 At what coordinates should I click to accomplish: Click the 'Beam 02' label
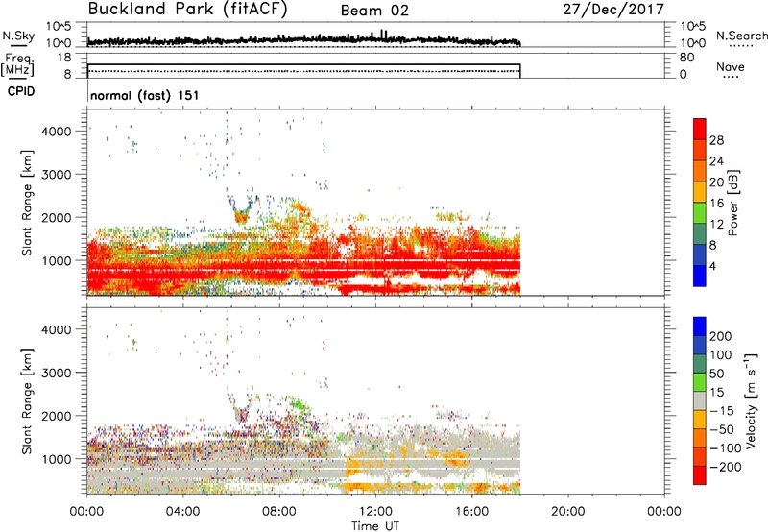coord(374,11)
